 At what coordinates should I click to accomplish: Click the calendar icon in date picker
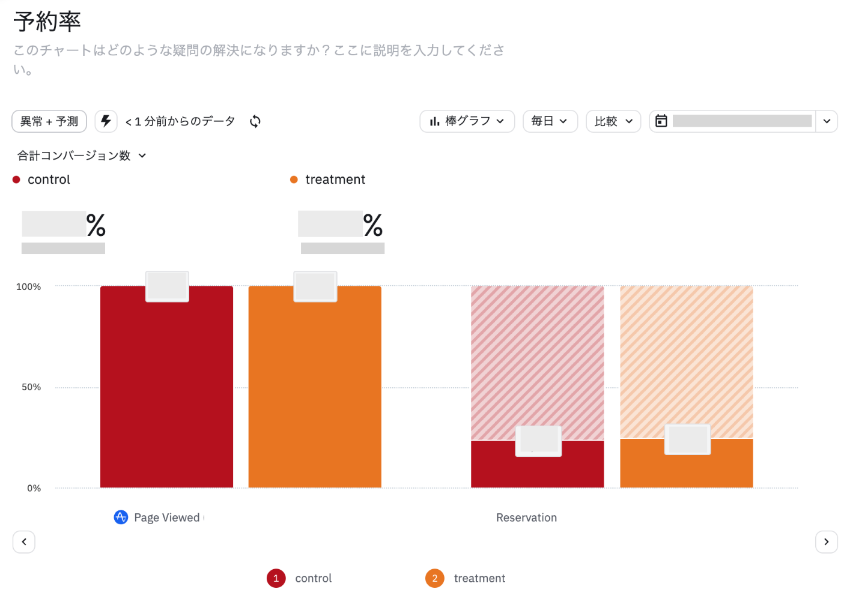[661, 121]
